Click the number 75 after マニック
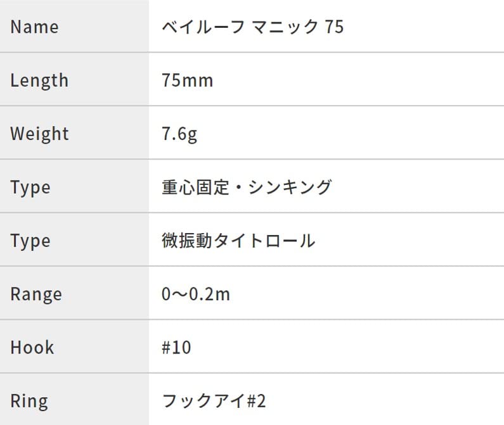The height and width of the screenshot is (425, 504). point(333,27)
